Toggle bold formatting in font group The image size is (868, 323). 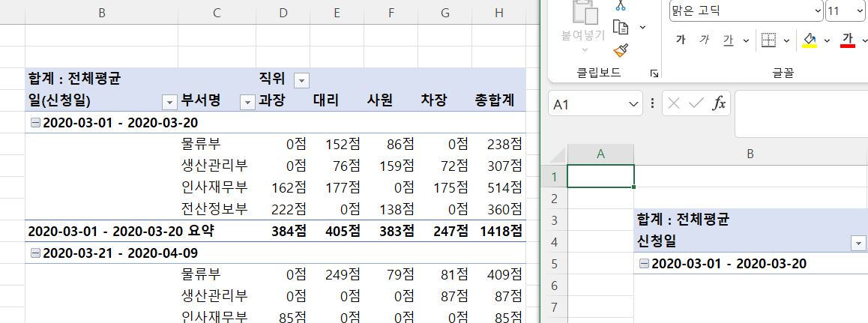coord(681,40)
